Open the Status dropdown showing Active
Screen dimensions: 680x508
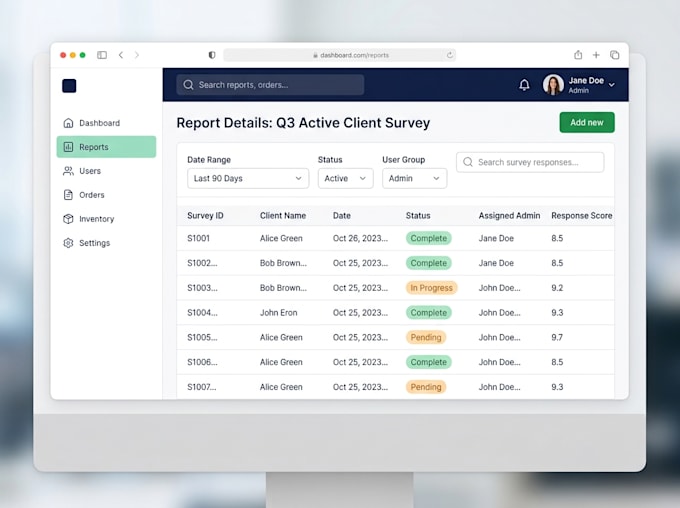(346, 178)
